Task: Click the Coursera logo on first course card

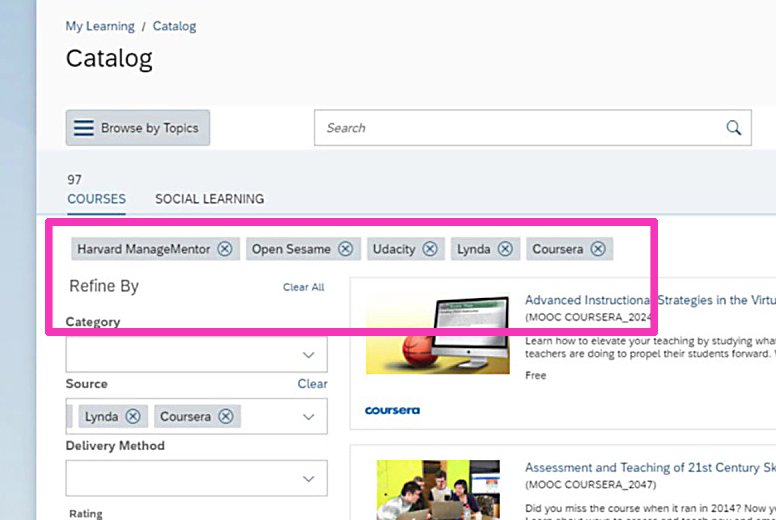Action: [x=392, y=410]
